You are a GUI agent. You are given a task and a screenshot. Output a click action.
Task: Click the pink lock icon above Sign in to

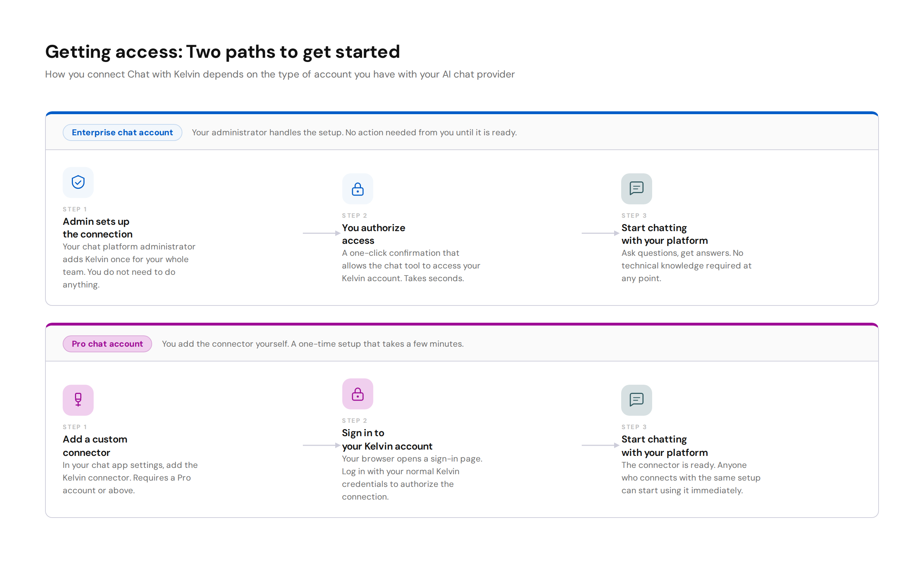357,394
